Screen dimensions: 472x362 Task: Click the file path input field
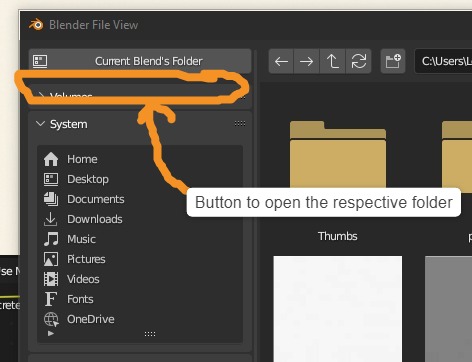click(x=443, y=61)
